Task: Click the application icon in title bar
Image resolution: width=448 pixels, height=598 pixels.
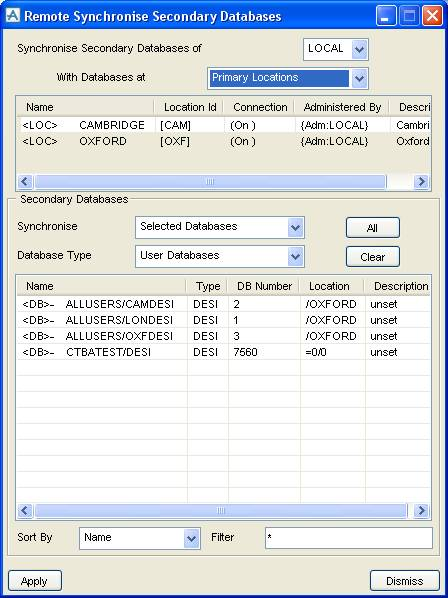Action: click(13, 16)
